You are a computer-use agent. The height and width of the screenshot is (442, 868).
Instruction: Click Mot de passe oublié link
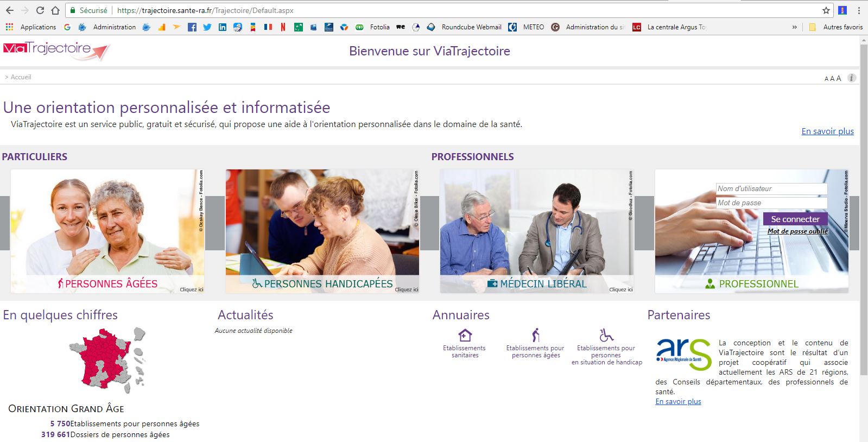point(797,231)
